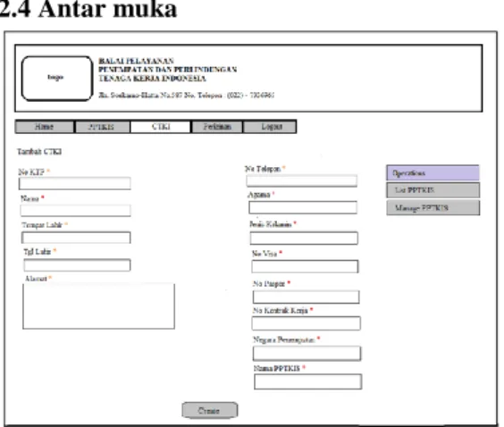Focus the Nama PPTKIS input field

[x=308, y=381]
